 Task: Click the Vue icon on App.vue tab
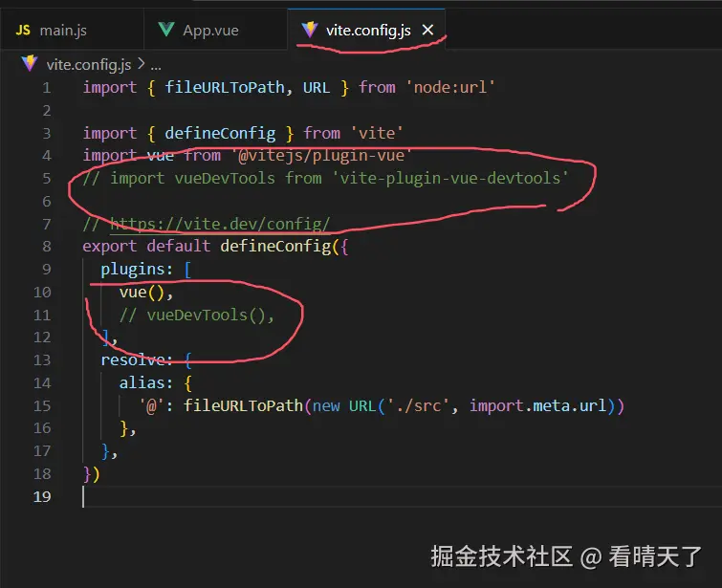coord(166,30)
